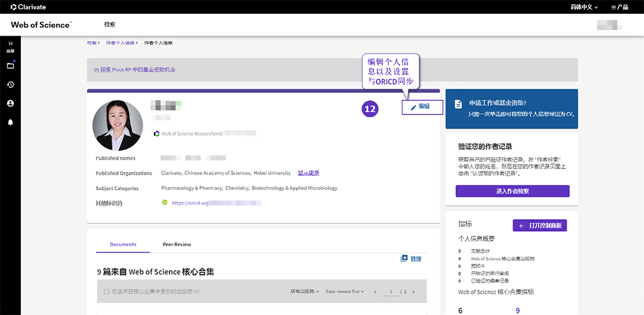
Task: Click the 进入作者检索 button
Action: pyautogui.click(x=512, y=191)
